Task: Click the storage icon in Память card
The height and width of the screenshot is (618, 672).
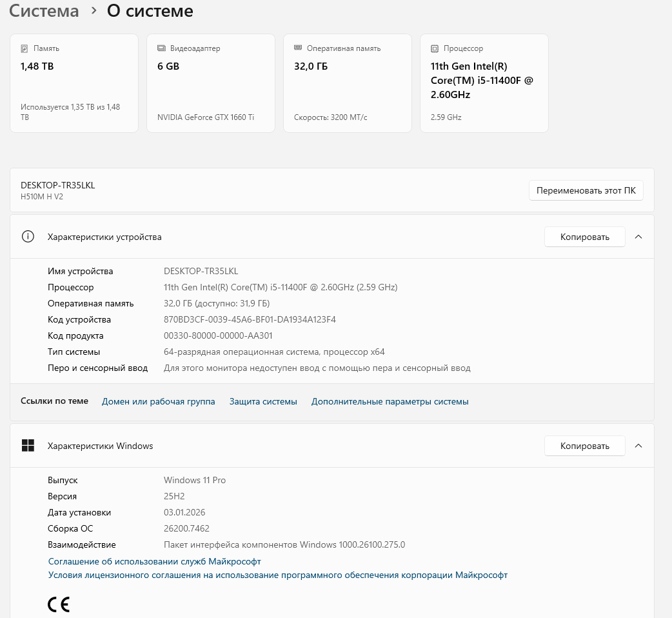Action: pyautogui.click(x=25, y=48)
